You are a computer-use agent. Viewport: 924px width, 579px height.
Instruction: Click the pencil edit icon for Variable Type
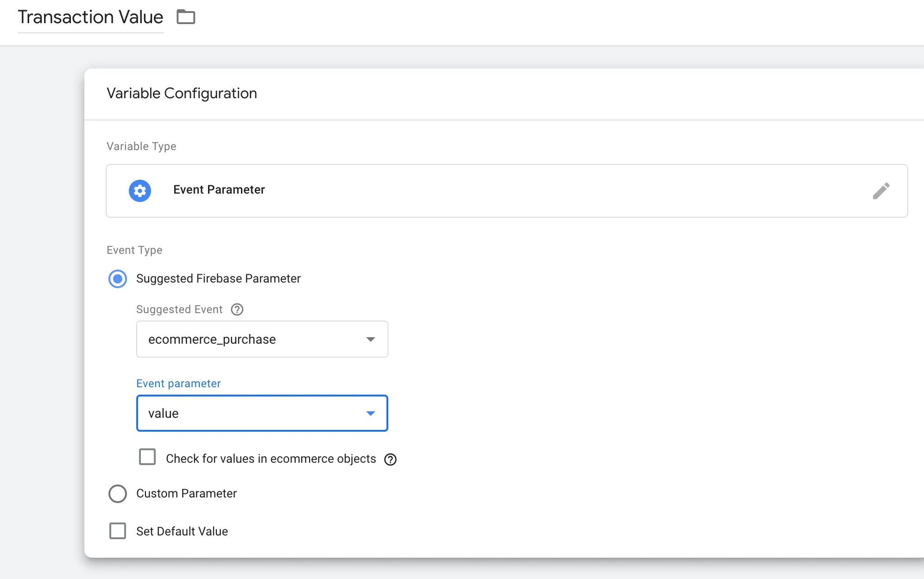point(881,191)
